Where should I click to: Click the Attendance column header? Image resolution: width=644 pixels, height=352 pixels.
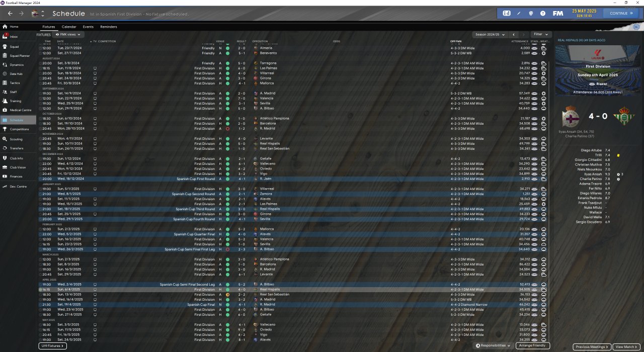tap(520, 41)
